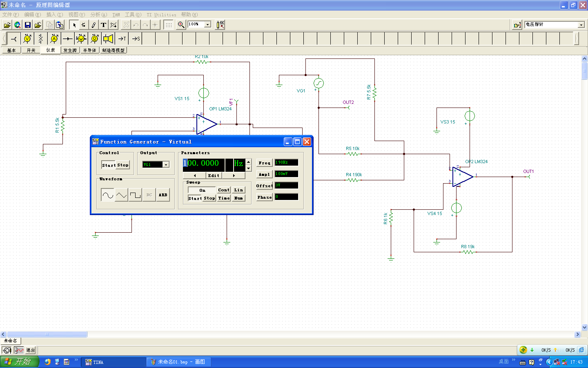Toggle the Lin sweep scale button

238,190
